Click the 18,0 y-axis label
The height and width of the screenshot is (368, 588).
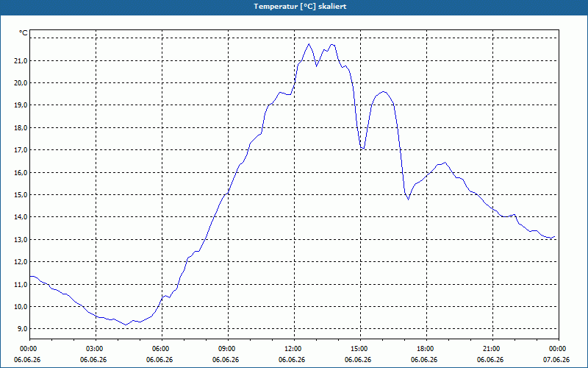click(x=21, y=128)
